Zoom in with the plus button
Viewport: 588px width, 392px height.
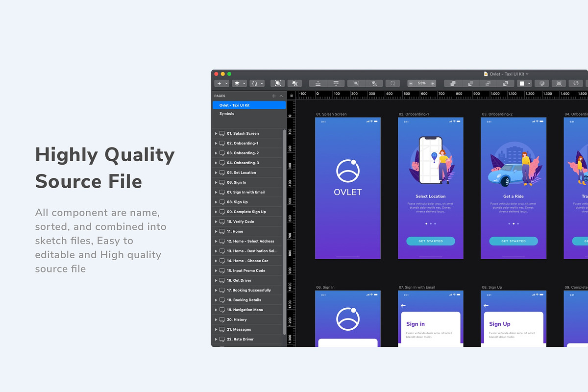(433, 83)
